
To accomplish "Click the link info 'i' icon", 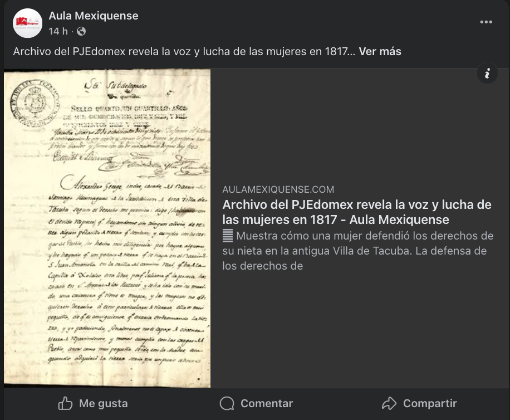I will pos(487,74).
